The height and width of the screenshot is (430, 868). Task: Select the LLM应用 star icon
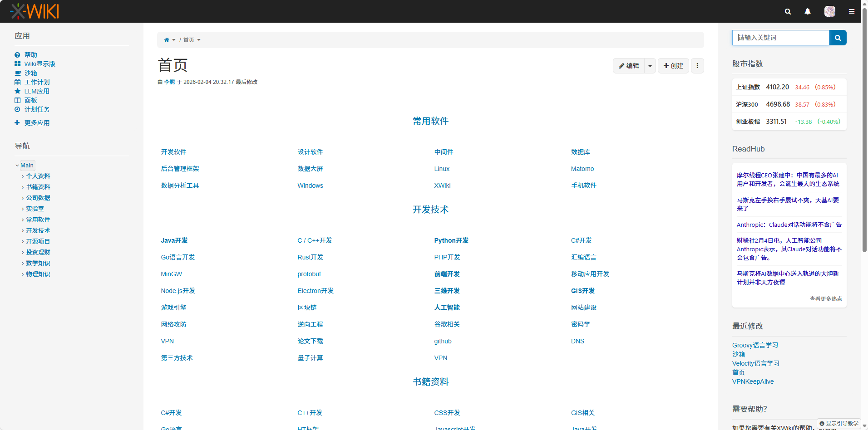(x=17, y=91)
